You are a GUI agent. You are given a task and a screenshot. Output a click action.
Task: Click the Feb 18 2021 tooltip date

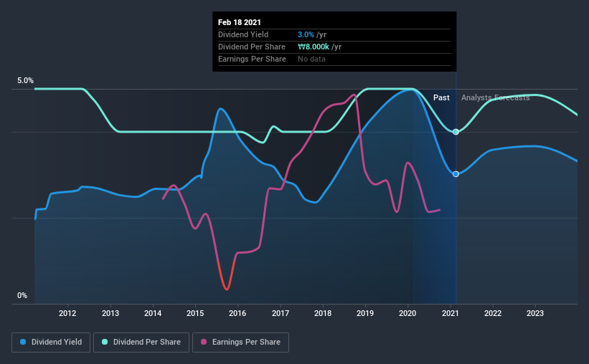click(x=240, y=22)
